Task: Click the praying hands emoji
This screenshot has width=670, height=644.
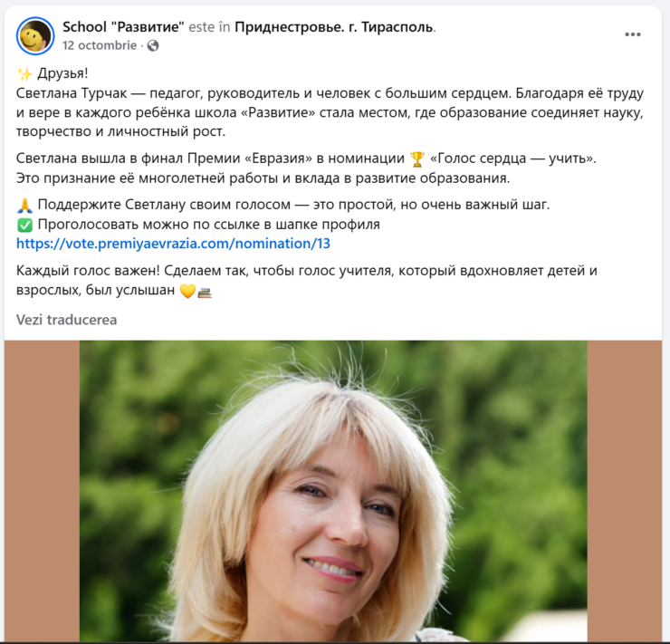Action: coord(24,205)
